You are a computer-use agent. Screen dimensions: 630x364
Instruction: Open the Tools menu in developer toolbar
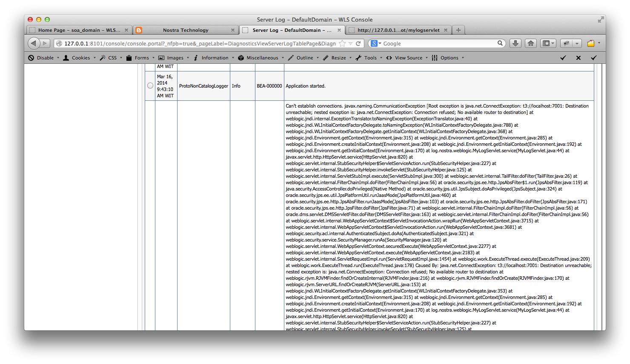369,58
